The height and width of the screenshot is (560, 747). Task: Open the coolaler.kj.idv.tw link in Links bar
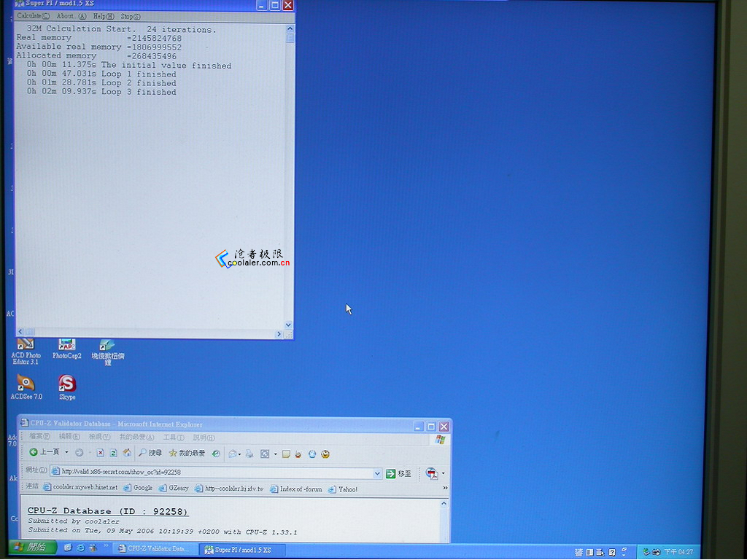pos(229,489)
